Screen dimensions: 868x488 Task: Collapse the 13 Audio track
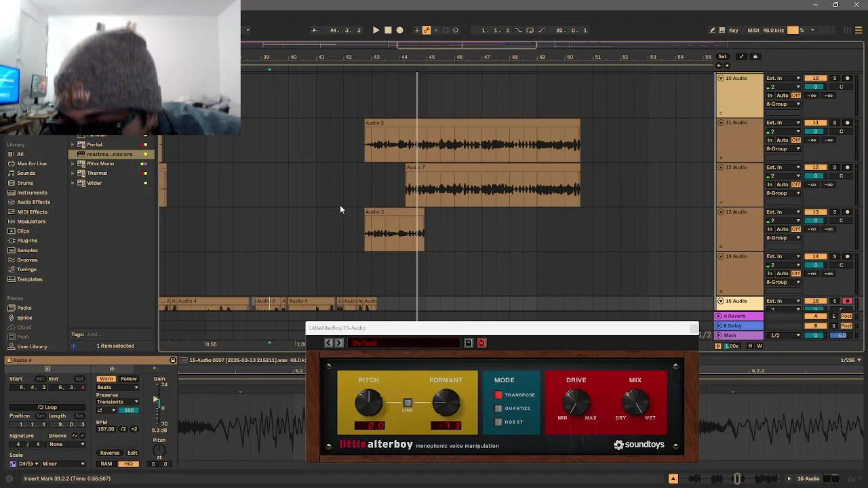(721, 212)
